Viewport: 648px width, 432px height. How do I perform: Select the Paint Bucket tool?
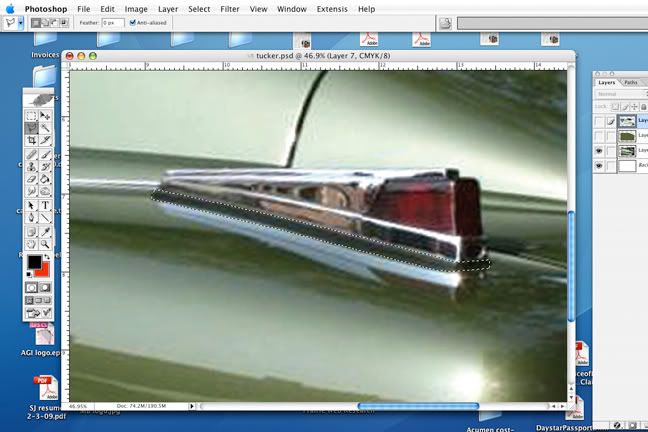pos(45,179)
